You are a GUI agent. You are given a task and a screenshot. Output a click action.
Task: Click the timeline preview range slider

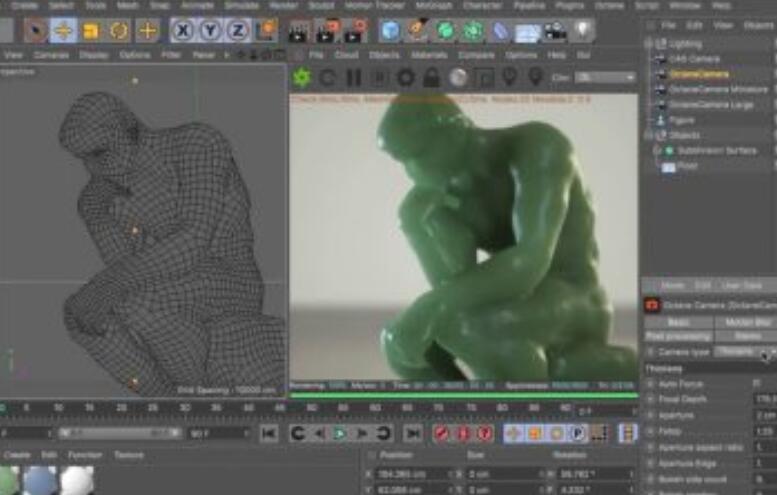point(120,434)
